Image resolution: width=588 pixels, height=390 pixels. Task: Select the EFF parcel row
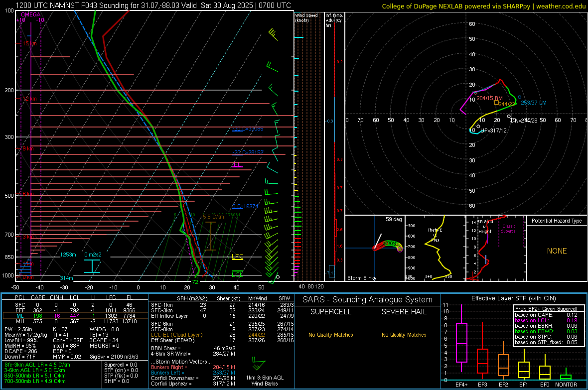pos(76,310)
